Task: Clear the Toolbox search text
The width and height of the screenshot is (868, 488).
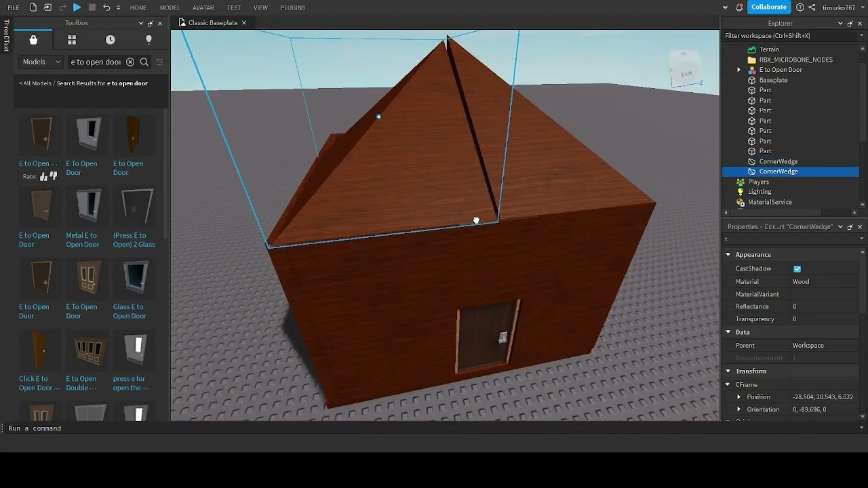Action: click(130, 62)
